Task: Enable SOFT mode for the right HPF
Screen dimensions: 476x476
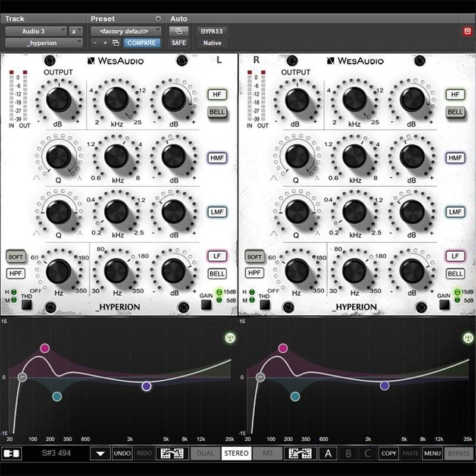Action: point(255,256)
